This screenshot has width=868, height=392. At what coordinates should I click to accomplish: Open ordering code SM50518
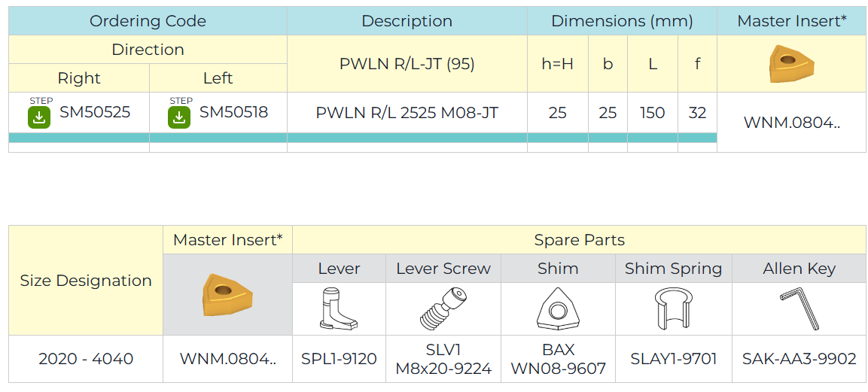pos(233,112)
